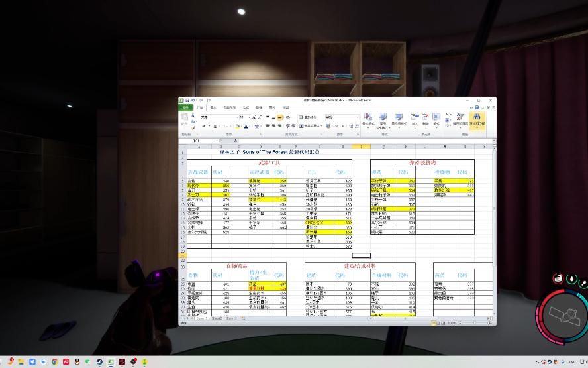588x368 pixels.
Task: Click the Undo arrow in the quick access toolbar
Action: [193, 100]
